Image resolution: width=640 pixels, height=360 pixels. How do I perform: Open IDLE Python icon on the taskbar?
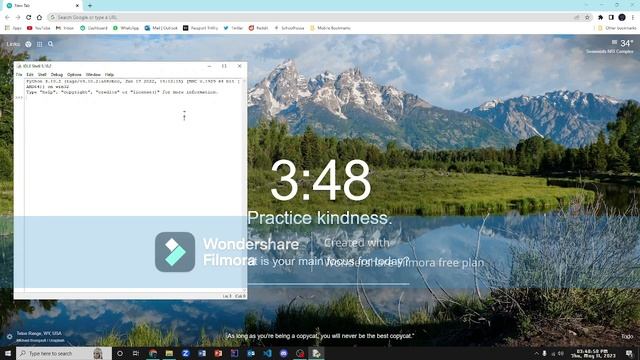(x=316, y=353)
